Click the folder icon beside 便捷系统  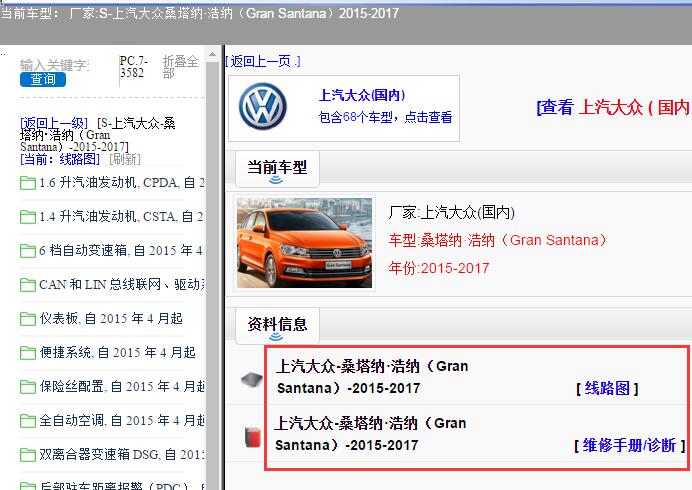click(x=28, y=353)
